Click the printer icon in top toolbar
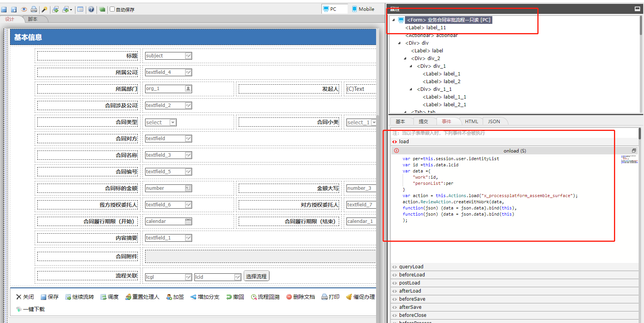Screen dimensions: 644x323 (34, 9)
